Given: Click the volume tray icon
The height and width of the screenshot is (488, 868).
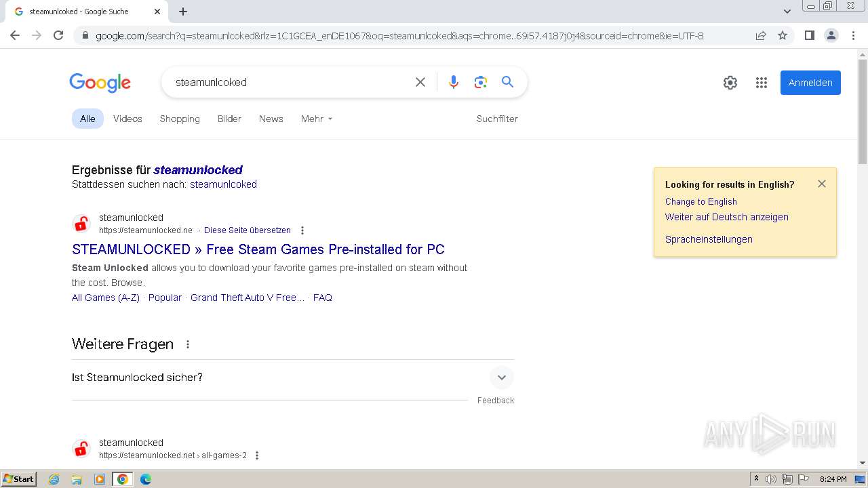Looking at the screenshot, I should 771,479.
